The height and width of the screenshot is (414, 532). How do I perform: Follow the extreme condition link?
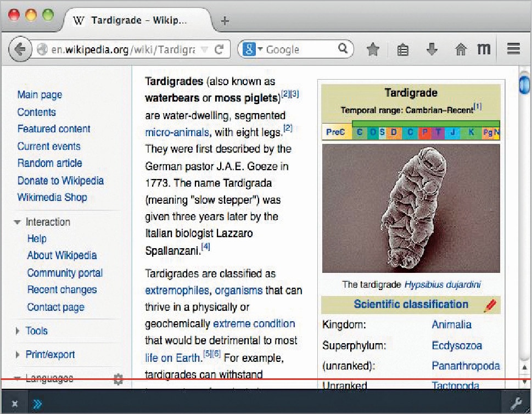[254, 323]
